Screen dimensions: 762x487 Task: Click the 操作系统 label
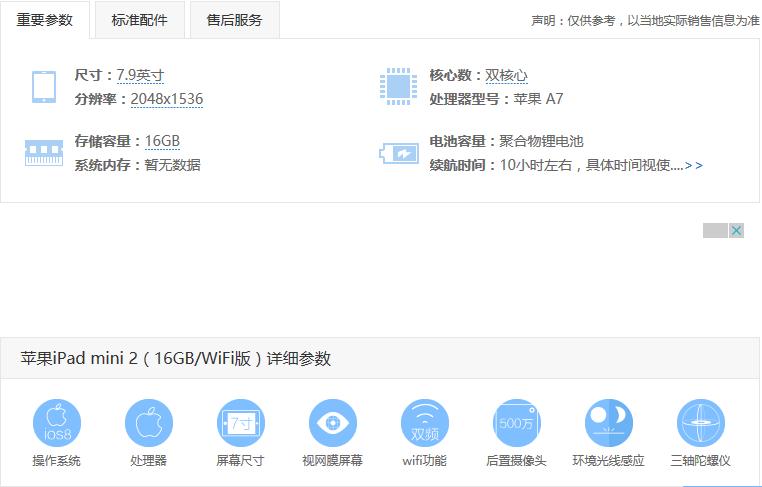pos(56,460)
